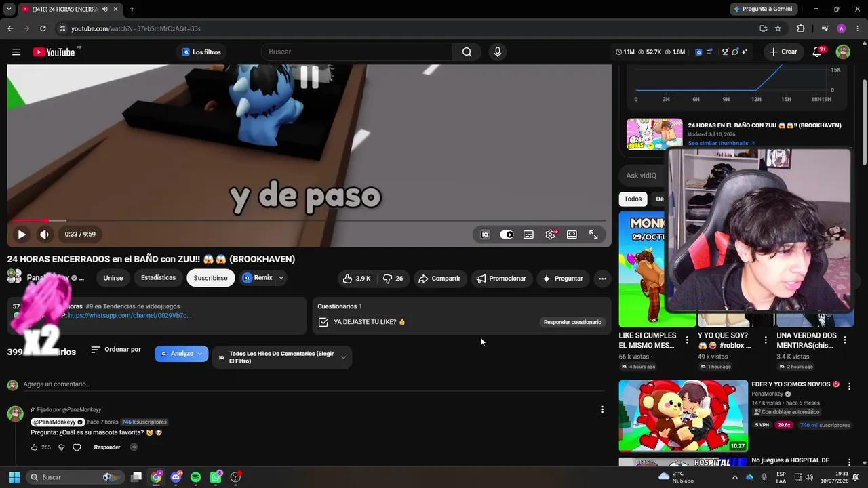Open a new browser tab

(x=132, y=9)
